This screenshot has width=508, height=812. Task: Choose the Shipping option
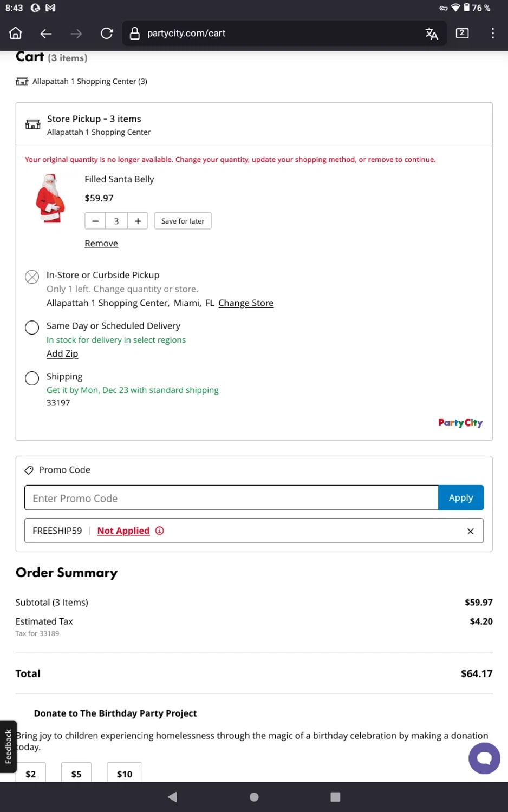point(32,378)
